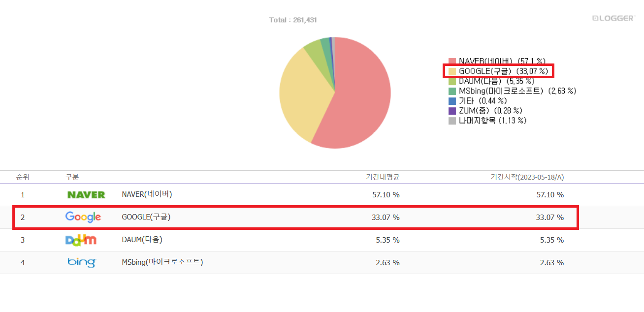This screenshot has height=312, width=644.
Task: Click the pink NAVER legend swatch
Action: [x=452, y=61]
